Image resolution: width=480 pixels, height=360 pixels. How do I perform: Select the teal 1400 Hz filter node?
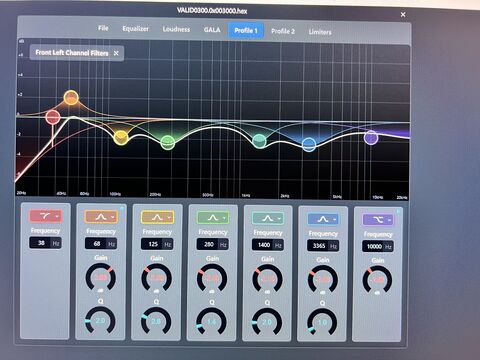[259, 141]
